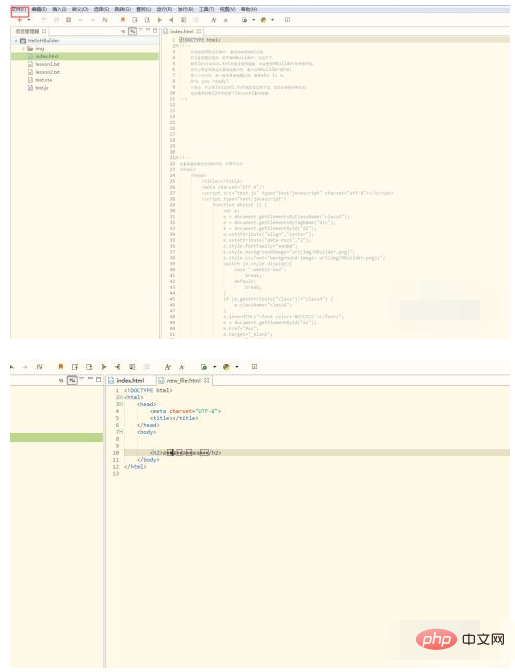515x672 pixels.
Task: Open the view menu triangle in upper project panel
Action: (x=141, y=30)
